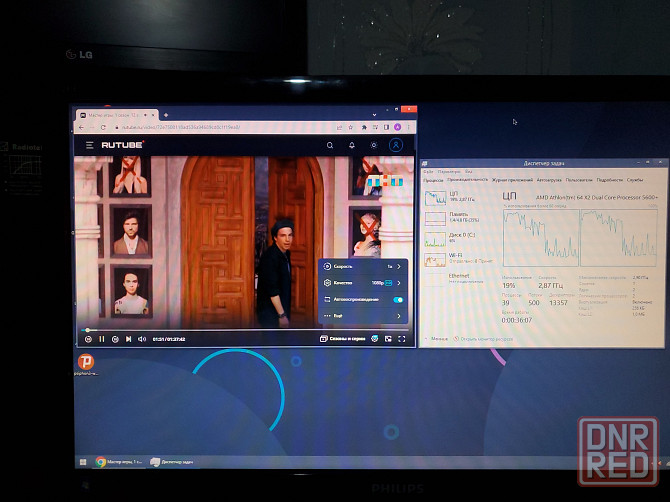Switch to Services (Службы) tab
This screenshot has width=670, height=502.
(635, 180)
